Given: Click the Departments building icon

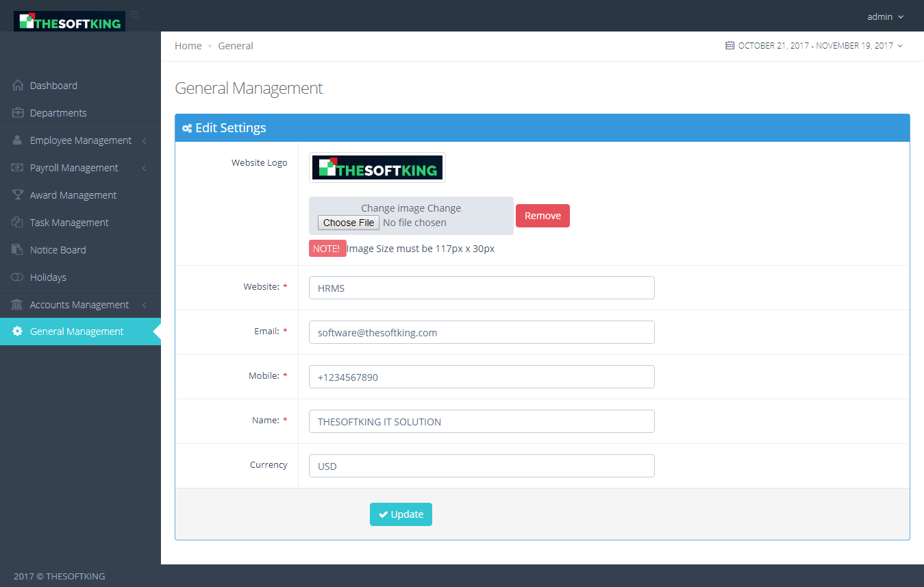Looking at the screenshot, I should [16, 112].
